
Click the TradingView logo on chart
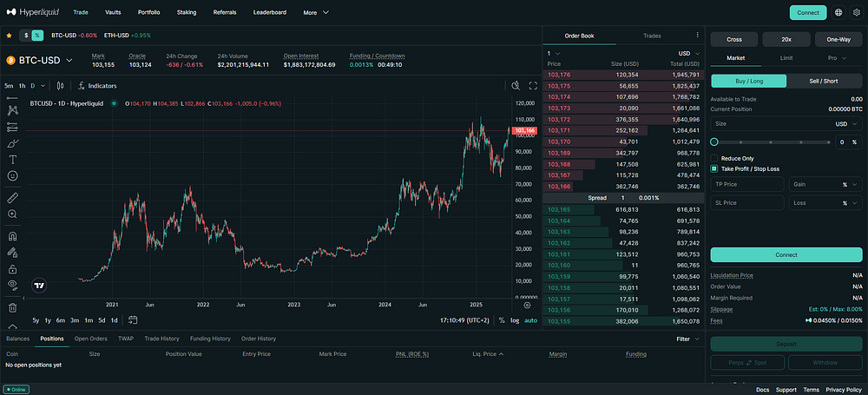[39, 286]
